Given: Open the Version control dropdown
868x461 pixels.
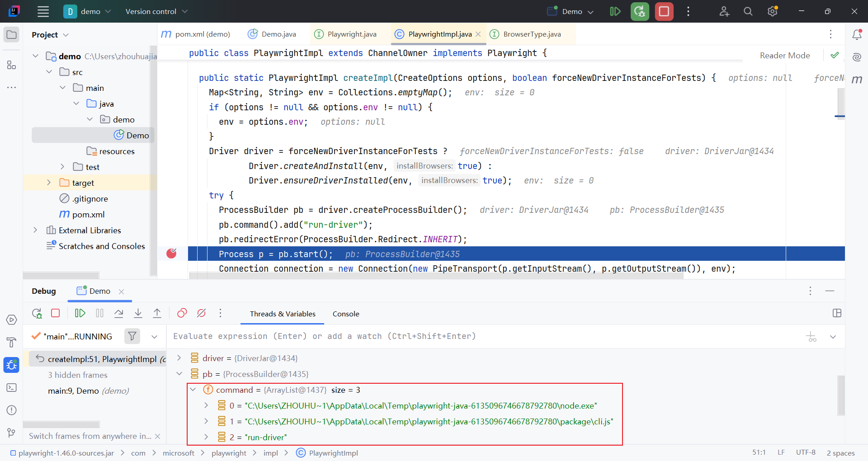Looking at the screenshot, I should pos(156,11).
